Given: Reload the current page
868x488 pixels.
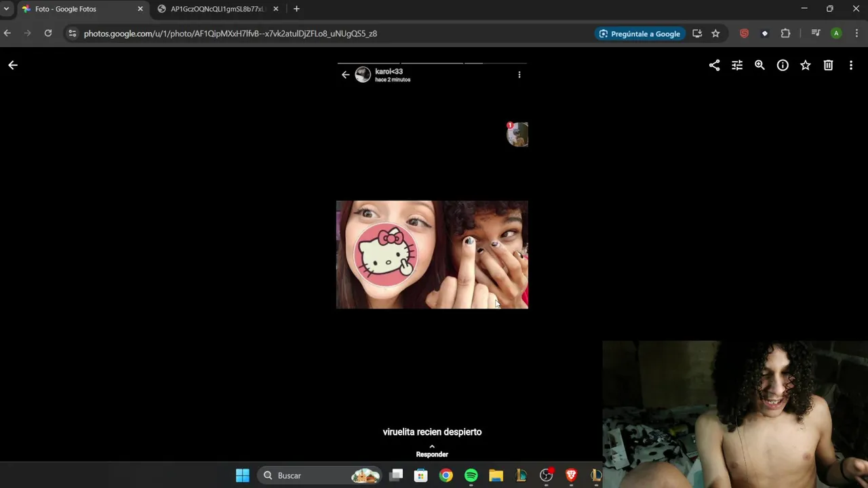Looking at the screenshot, I should [48, 33].
